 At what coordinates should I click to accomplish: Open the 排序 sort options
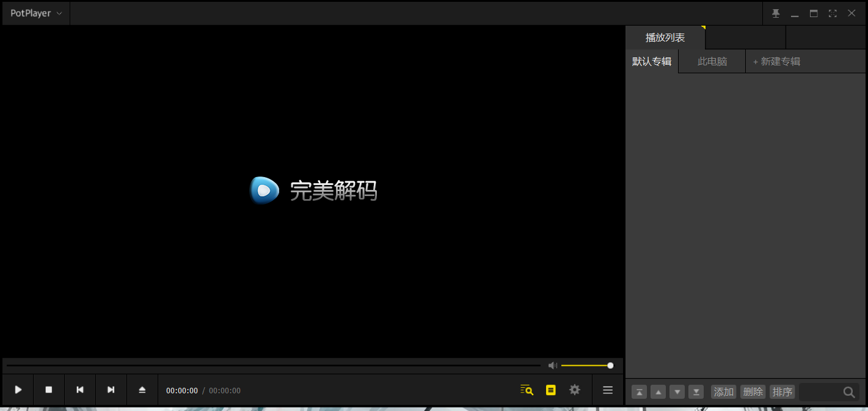782,391
